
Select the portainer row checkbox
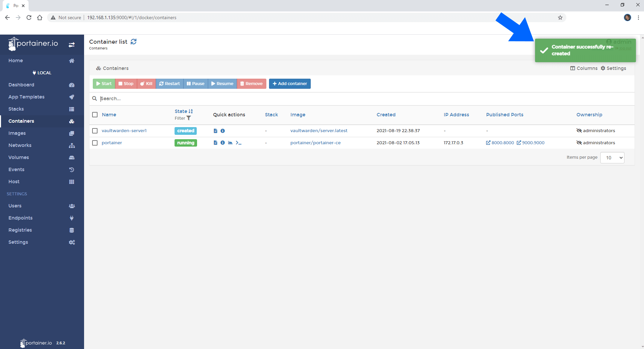point(95,143)
